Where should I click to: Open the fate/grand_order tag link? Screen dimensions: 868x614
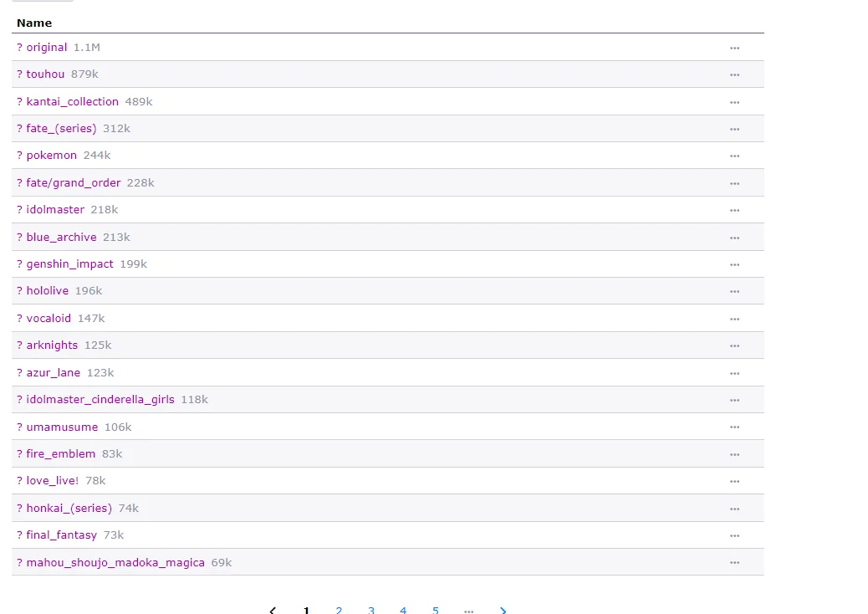[73, 182]
